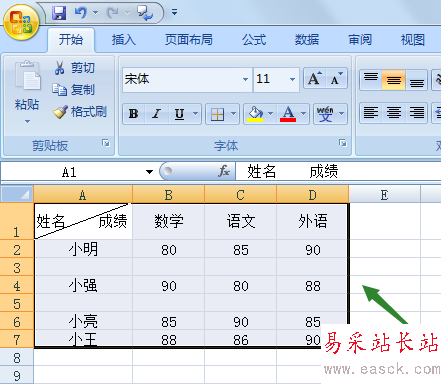The width and height of the screenshot is (441, 384).
Task: Select the 小明 cell
Action: pyautogui.click(x=83, y=249)
